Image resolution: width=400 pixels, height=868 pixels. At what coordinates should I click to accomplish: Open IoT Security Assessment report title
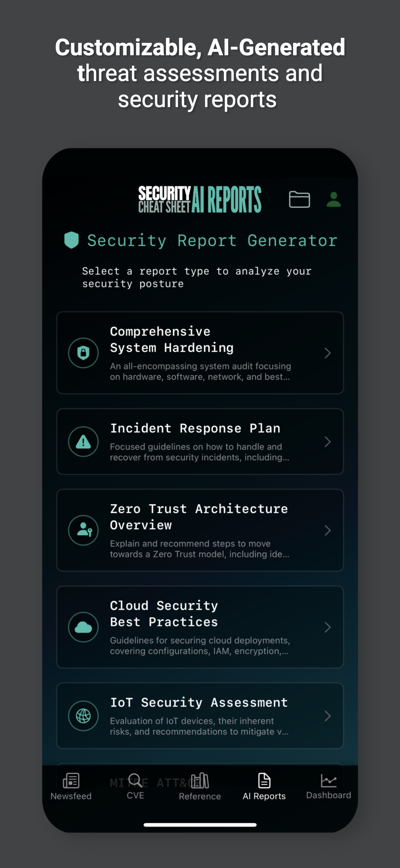199,702
